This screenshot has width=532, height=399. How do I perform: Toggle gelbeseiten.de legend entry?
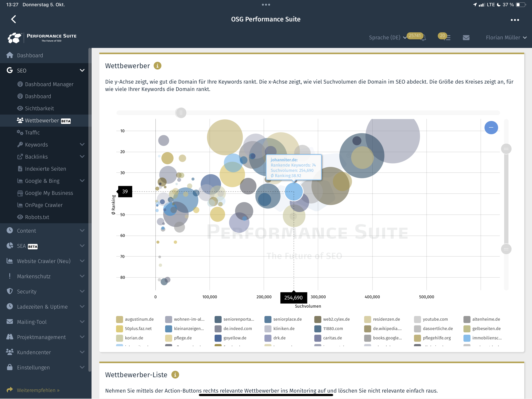click(482, 328)
